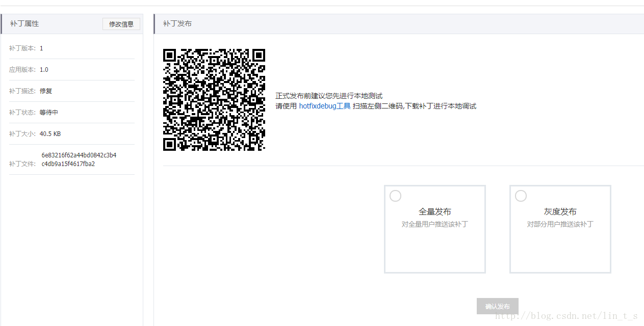Click the 补丁描述 value 修复
Viewport: 644px width, 326px height.
46,91
